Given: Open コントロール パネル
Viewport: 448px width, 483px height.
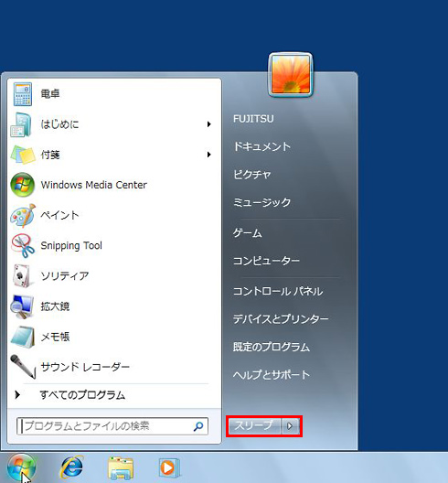Looking at the screenshot, I should coord(278,292).
